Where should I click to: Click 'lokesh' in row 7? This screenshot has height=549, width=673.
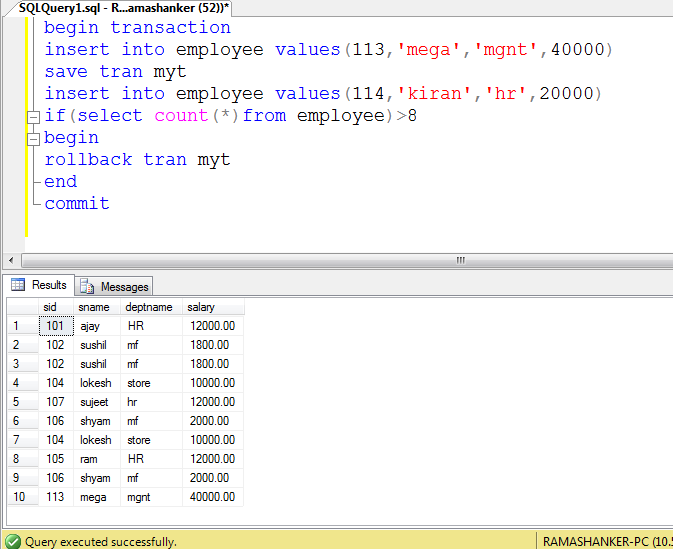[x=97, y=440]
